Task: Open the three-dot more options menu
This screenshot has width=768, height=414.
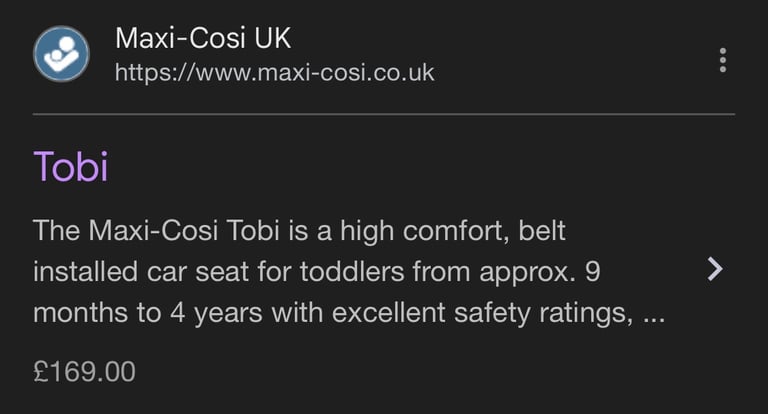Action: (722, 60)
